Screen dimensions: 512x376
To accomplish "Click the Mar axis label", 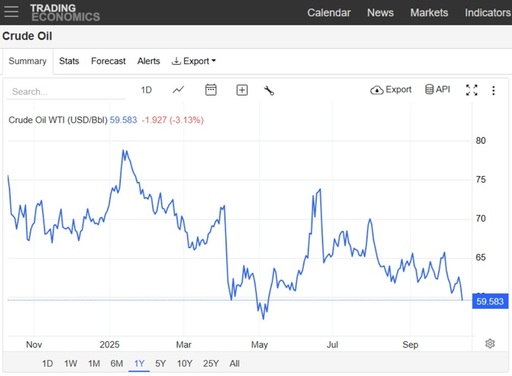I will (184, 345).
